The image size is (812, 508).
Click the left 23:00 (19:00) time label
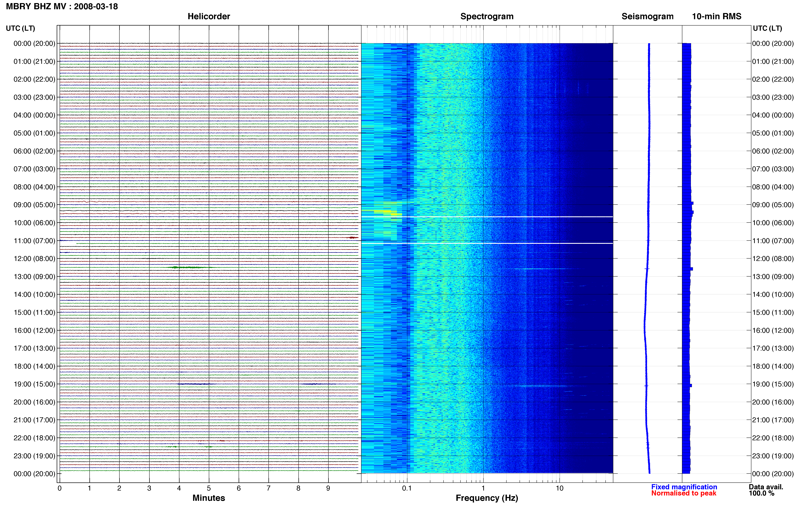[34, 456]
